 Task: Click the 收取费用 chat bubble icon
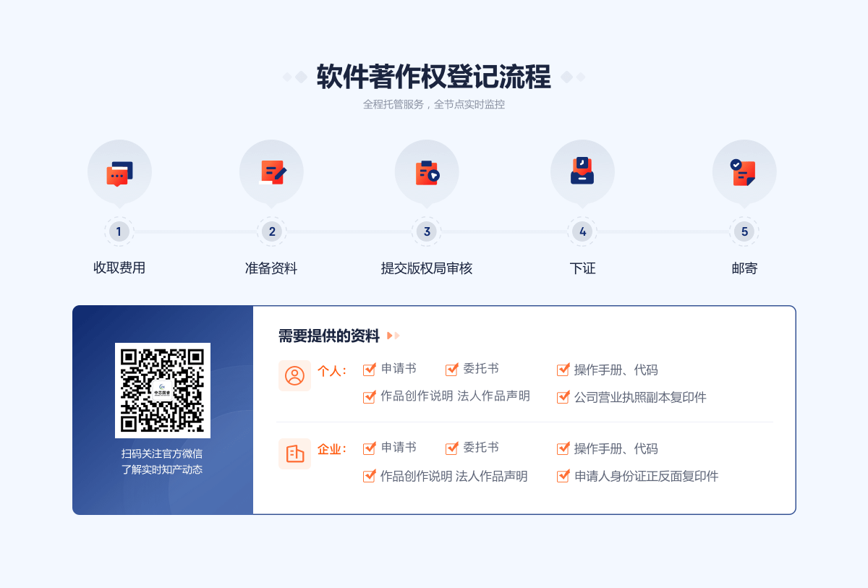pos(119,174)
